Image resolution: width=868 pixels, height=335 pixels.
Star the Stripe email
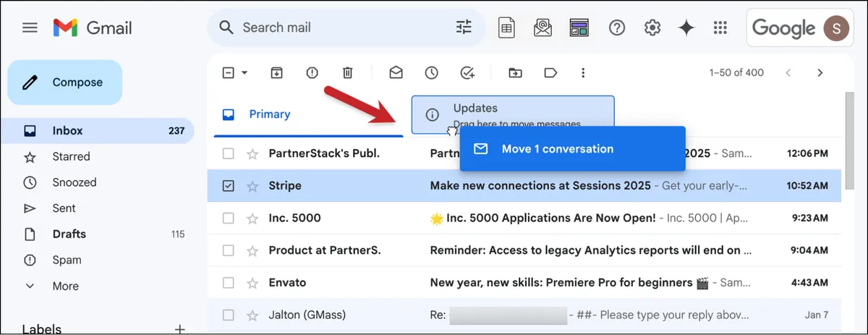point(252,186)
